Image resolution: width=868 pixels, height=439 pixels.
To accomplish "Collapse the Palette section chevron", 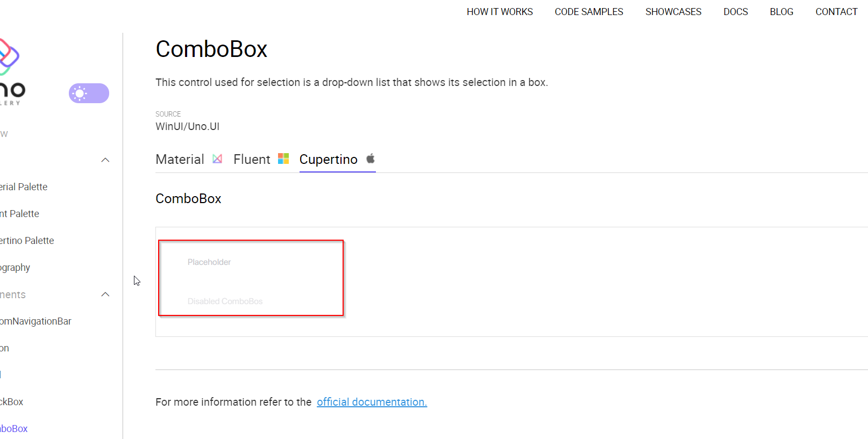I will point(105,160).
